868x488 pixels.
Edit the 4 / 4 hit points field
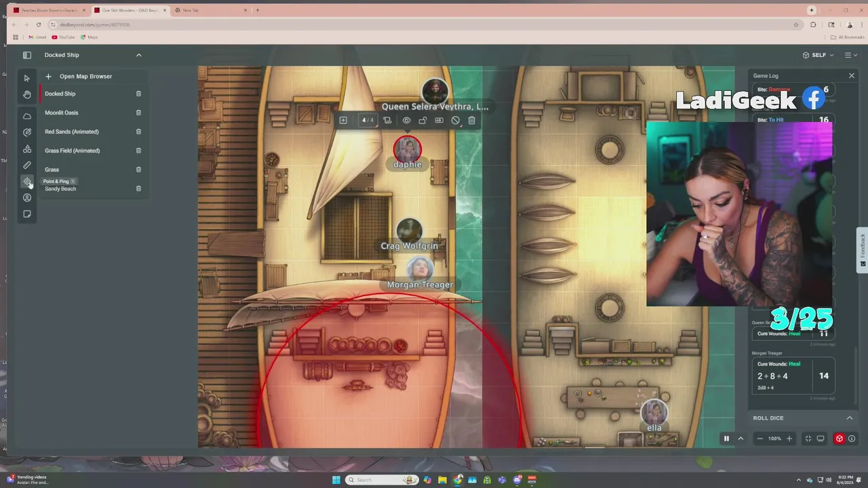pos(367,120)
